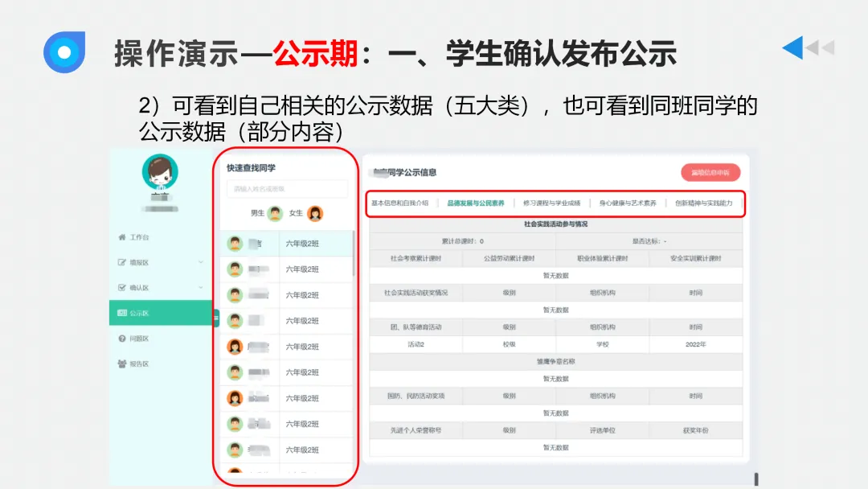The image size is (868, 489).
Task: Click the 确认区 checkmark icon
Action: coord(122,287)
